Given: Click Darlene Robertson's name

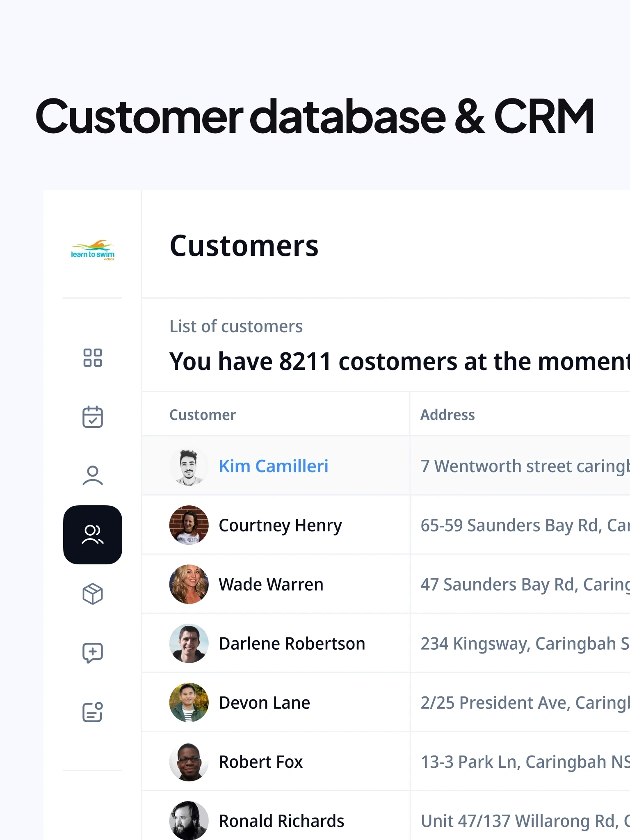Looking at the screenshot, I should tap(292, 644).
